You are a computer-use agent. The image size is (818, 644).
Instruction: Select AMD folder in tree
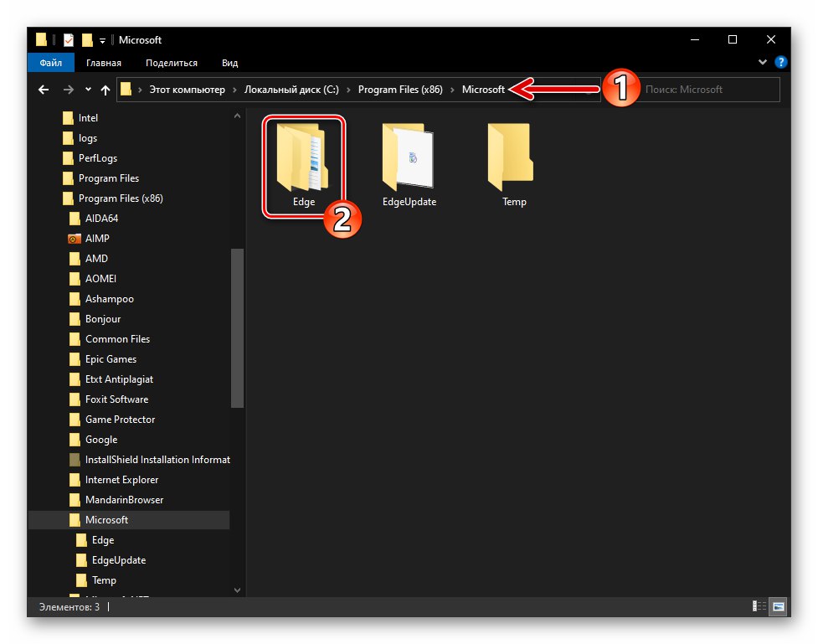click(x=88, y=259)
